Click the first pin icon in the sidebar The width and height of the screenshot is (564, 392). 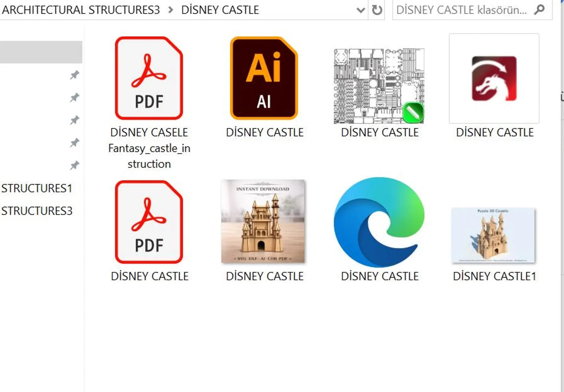tap(74, 75)
